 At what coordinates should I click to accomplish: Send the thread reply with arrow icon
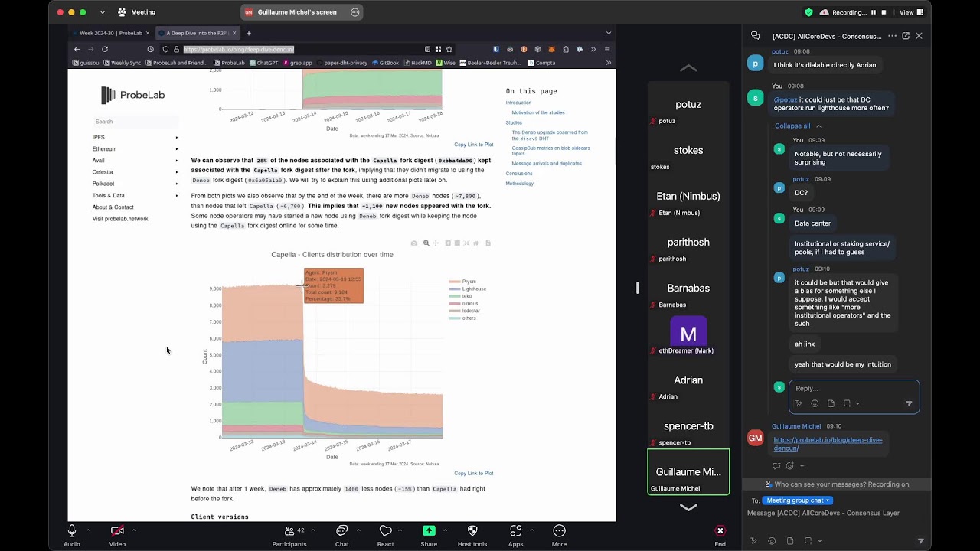(909, 403)
